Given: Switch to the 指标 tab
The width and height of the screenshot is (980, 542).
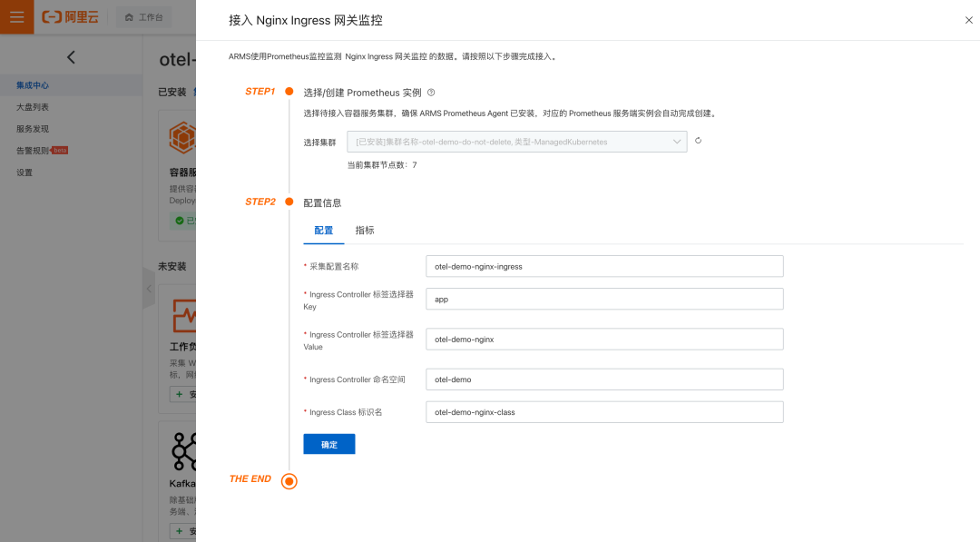Looking at the screenshot, I should (x=364, y=231).
